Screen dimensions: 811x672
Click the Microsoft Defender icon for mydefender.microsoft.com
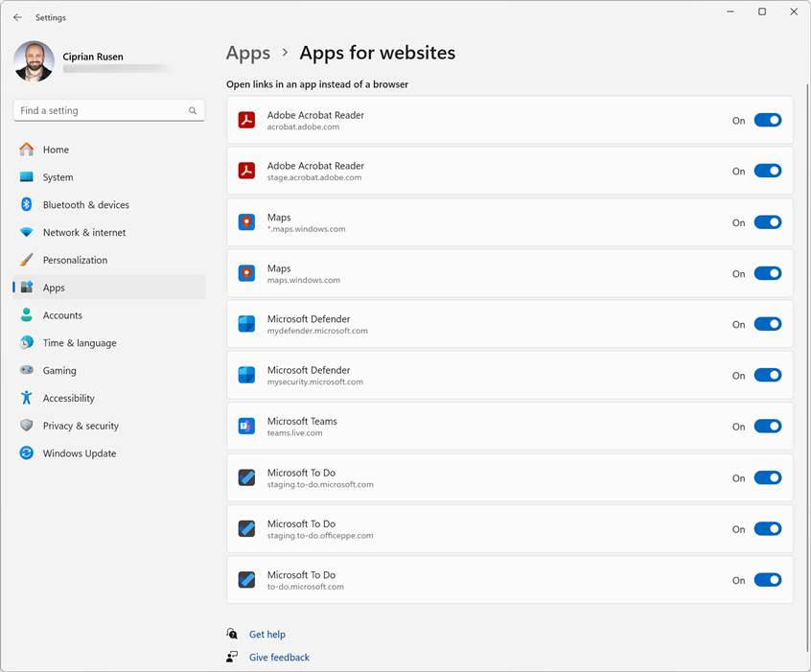click(246, 324)
